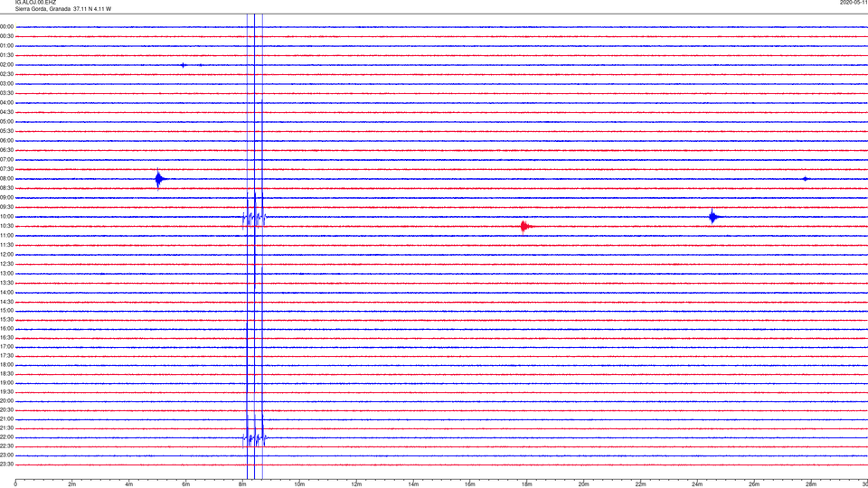Click the 00:00 time label
This screenshot has width=868, height=488.
coord(7,26)
